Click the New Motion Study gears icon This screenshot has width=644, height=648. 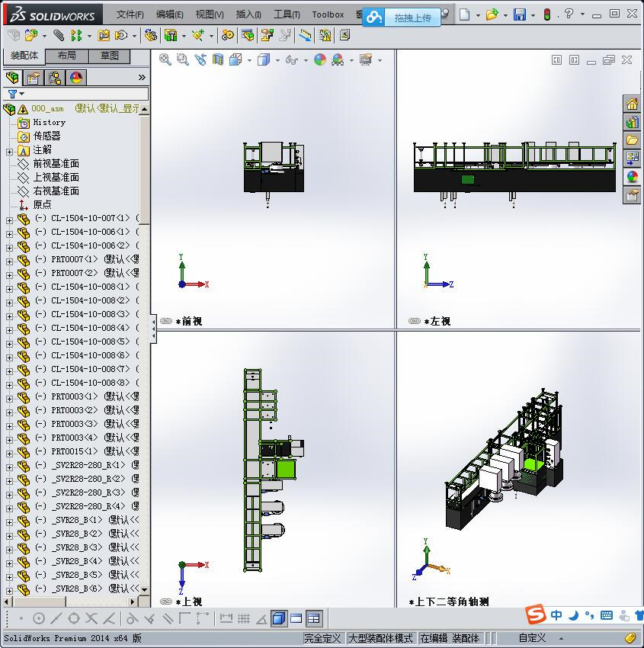point(227,36)
